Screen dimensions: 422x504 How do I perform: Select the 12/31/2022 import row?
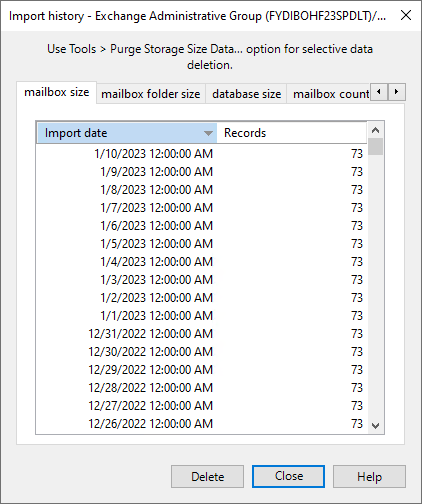pos(202,334)
